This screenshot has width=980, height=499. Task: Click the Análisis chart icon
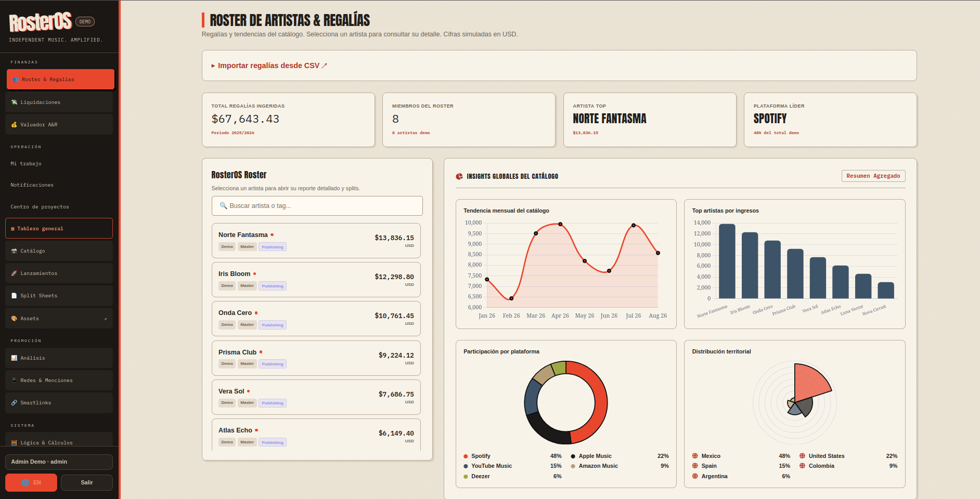pyautogui.click(x=14, y=358)
